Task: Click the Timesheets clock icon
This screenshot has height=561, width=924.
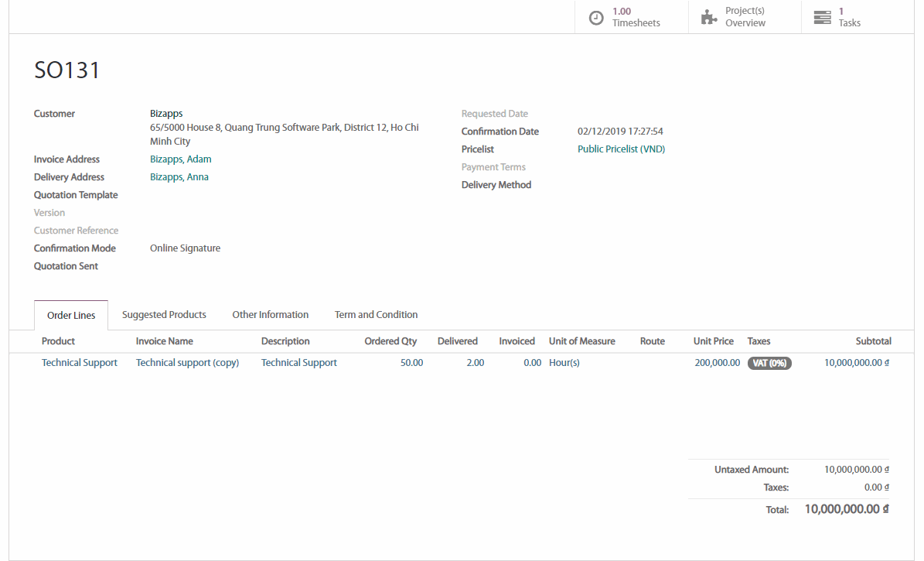Action: pyautogui.click(x=596, y=18)
